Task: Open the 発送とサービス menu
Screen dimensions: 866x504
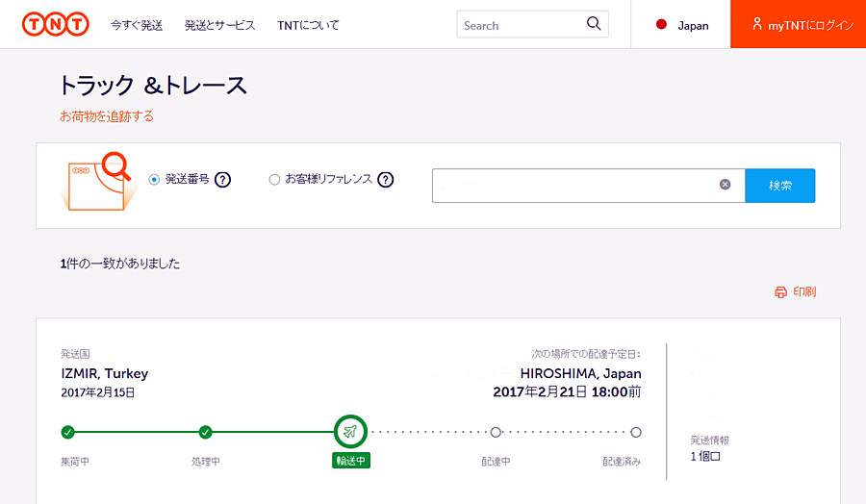Action: [219, 25]
